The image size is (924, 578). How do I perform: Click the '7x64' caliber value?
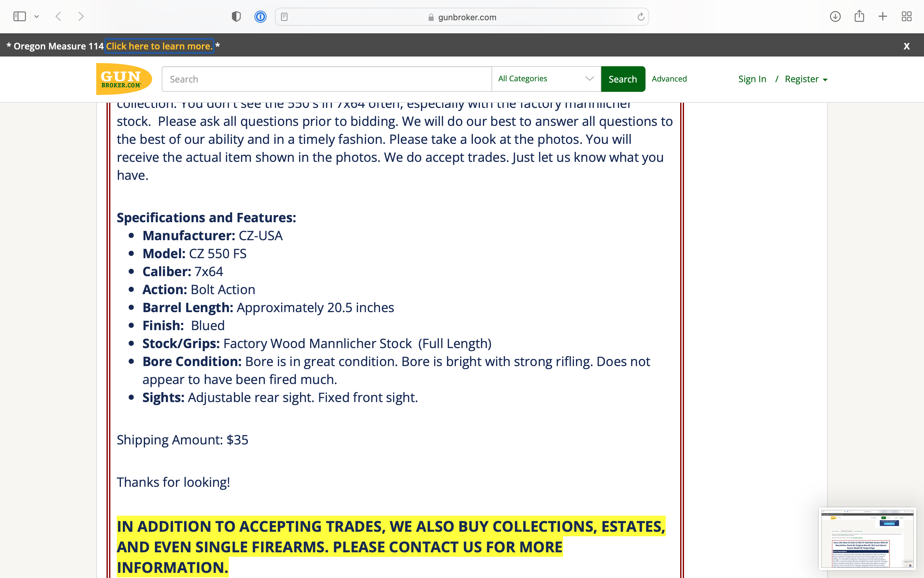tap(209, 271)
